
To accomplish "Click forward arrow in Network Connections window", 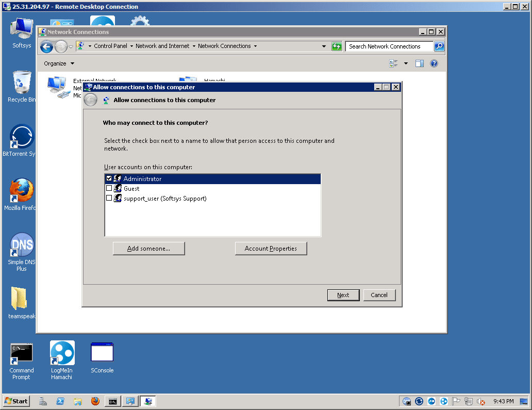I will point(61,46).
